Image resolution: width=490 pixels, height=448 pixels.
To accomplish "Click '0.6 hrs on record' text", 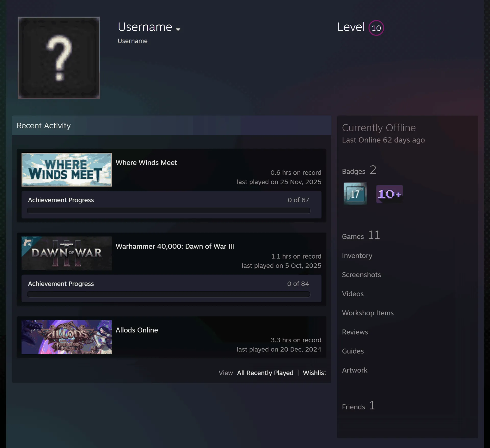I will coord(296,173).
